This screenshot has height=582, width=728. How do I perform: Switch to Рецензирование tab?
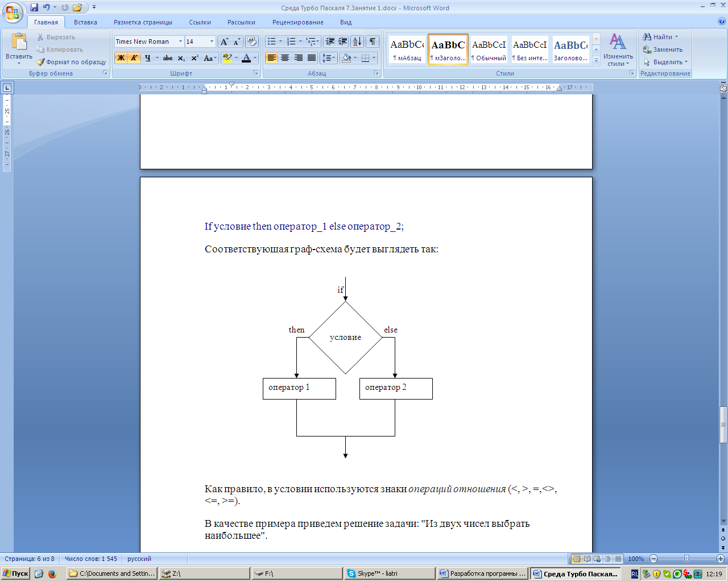point(298,22)
